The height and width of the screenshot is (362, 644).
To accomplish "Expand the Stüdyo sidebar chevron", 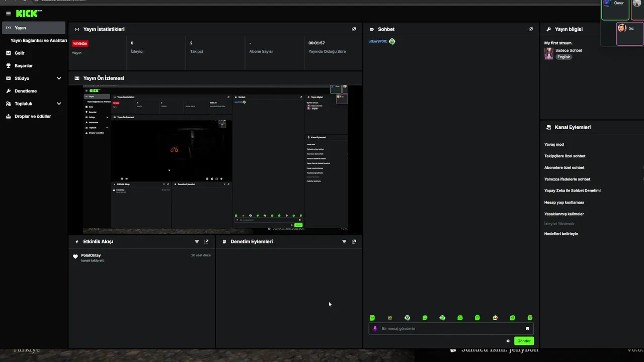I will (59, 78).
